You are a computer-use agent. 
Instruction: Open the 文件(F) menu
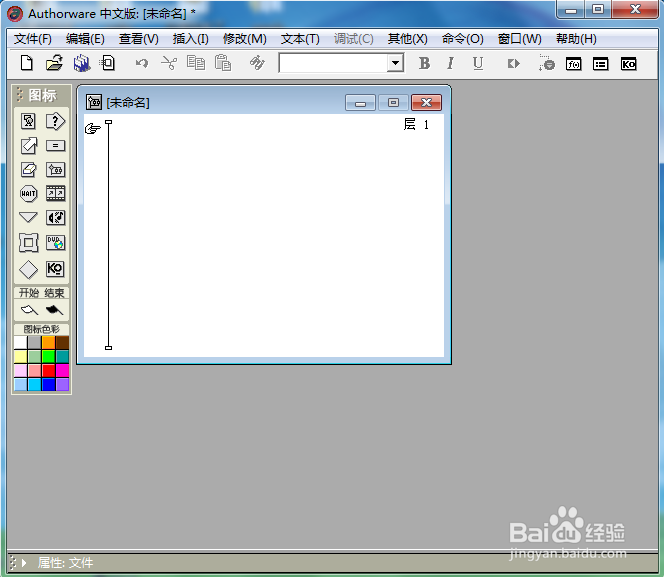(x=33, y=39)
